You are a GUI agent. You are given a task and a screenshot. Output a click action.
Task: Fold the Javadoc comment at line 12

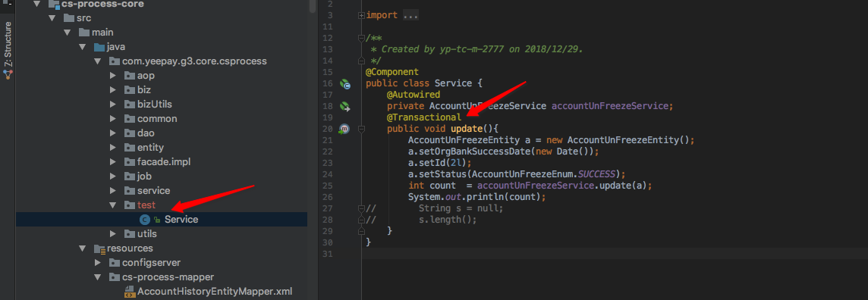[361, 38]
